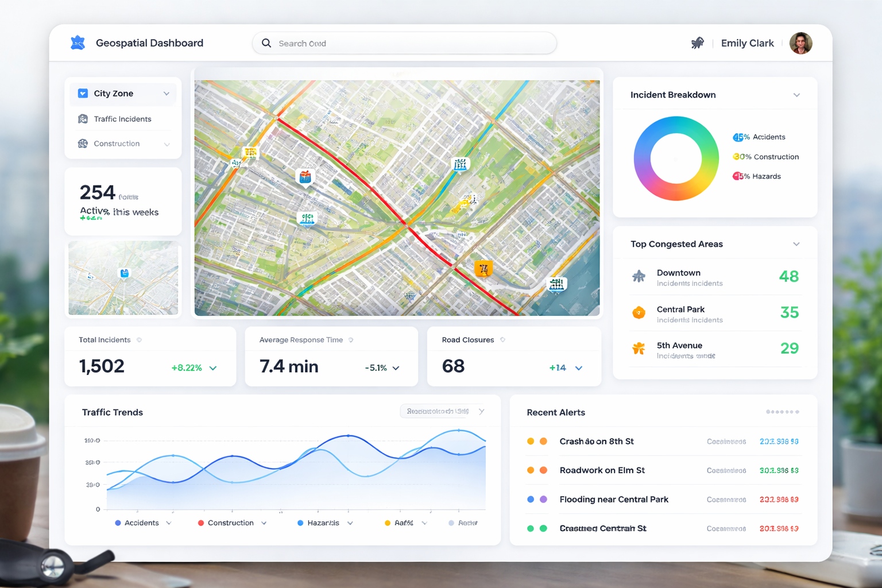
Task: Click the search magnifier icon
Action: point(266,43)
